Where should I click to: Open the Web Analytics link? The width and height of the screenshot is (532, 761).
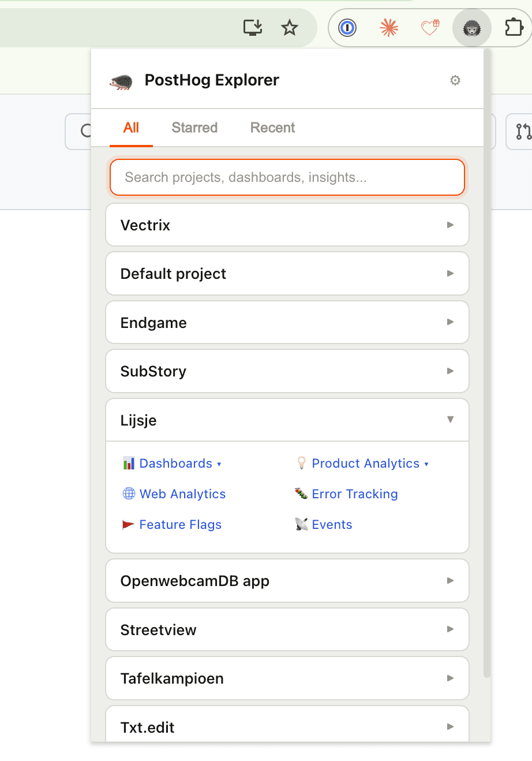pos(182,494)
